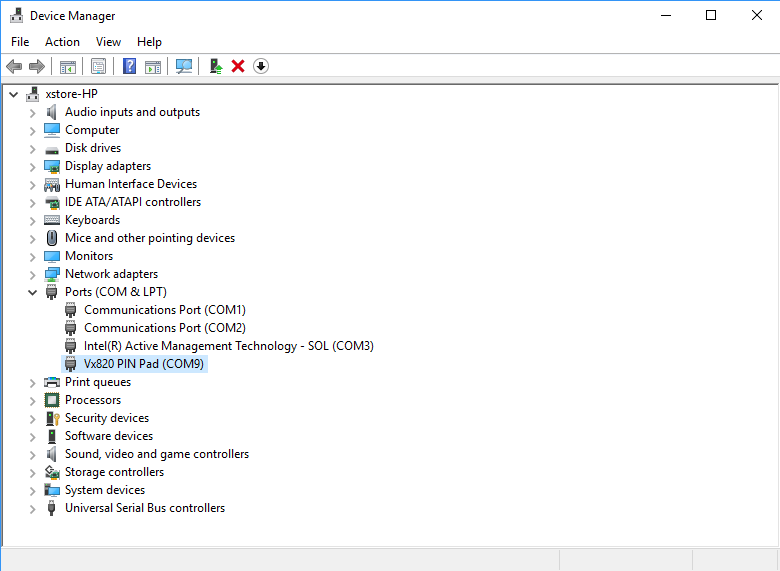Select the Print queues label
The width and height of the screenshot is (780, 571).
click(x=98, y=382)
